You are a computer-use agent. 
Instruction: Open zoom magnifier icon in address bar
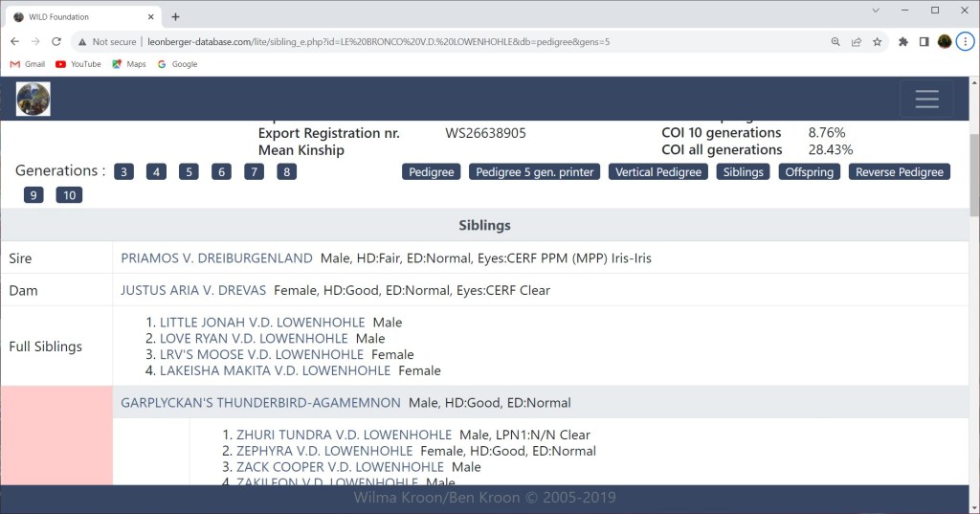click(835, 42)
